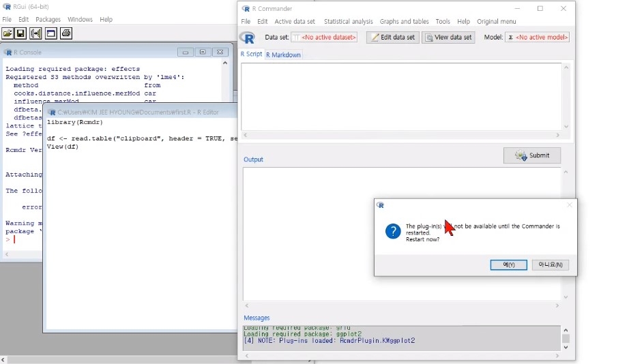The height and width of the screenshot is (364, 644).
Task: Click the return focus to console icon
Action: coord(51,33)
